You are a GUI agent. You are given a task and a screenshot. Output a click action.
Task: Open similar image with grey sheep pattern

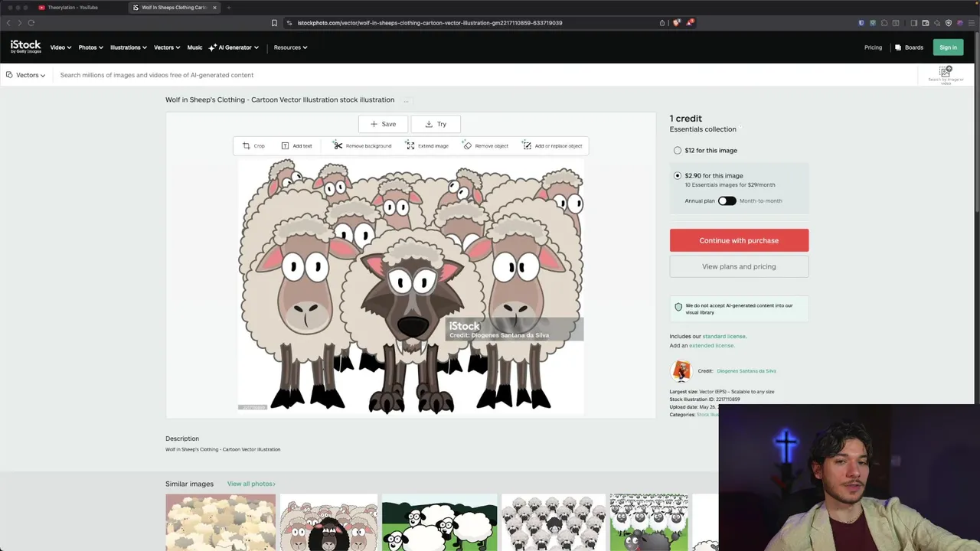pyautogui.click(x=554, y=522)
